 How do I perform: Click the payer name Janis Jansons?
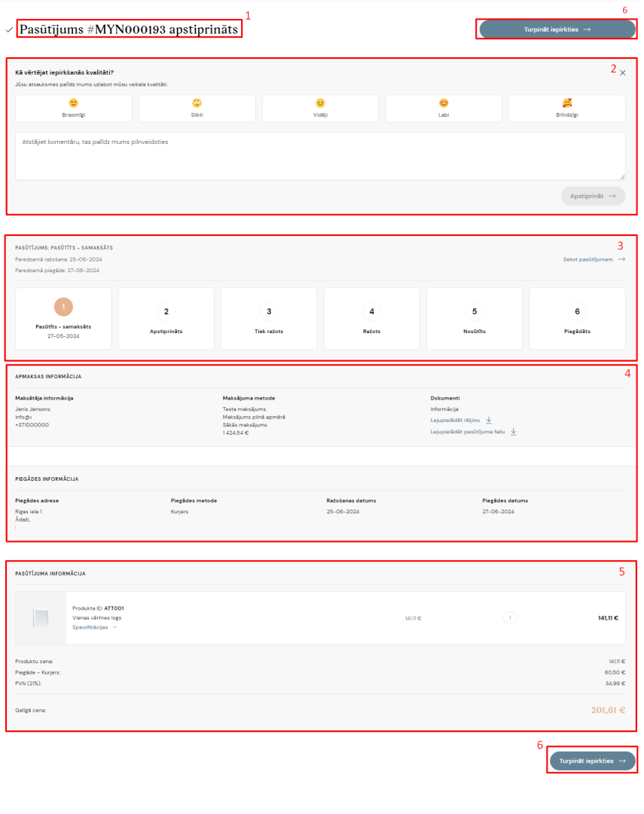32,409
